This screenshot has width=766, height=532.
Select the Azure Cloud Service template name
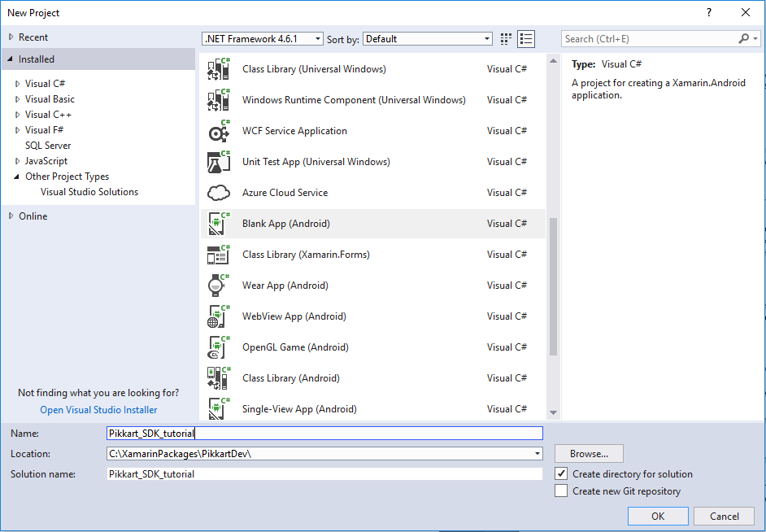click(285, 193)
